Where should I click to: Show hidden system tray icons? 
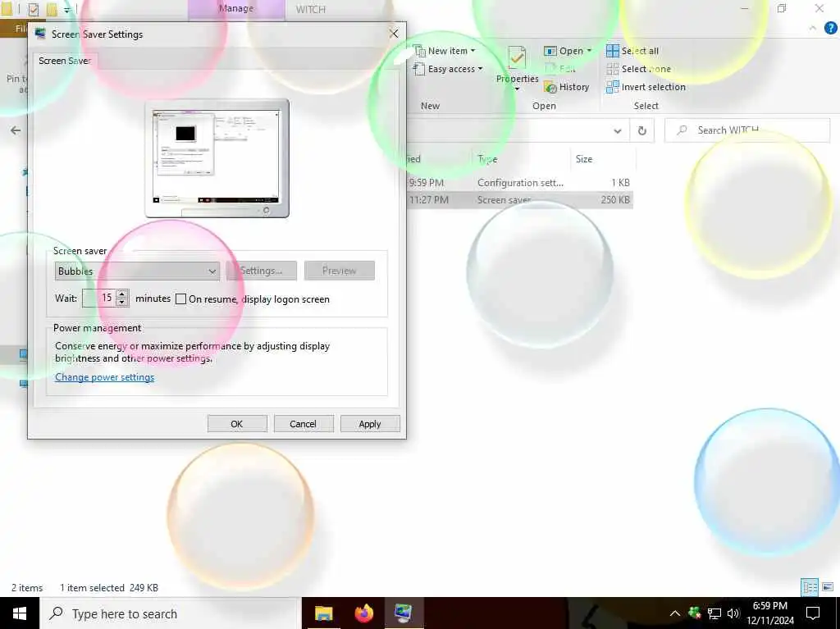pos(675,613)
